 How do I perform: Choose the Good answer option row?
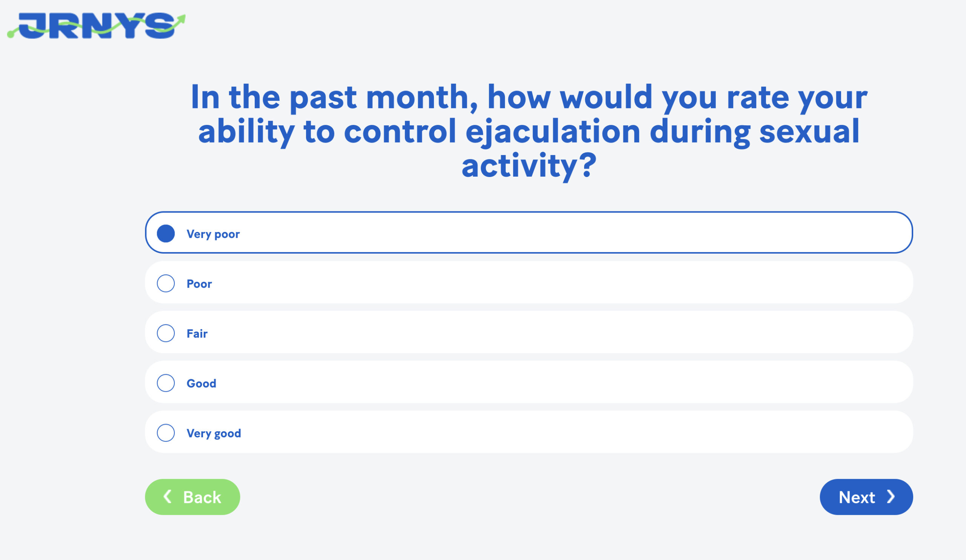[529, 382]
